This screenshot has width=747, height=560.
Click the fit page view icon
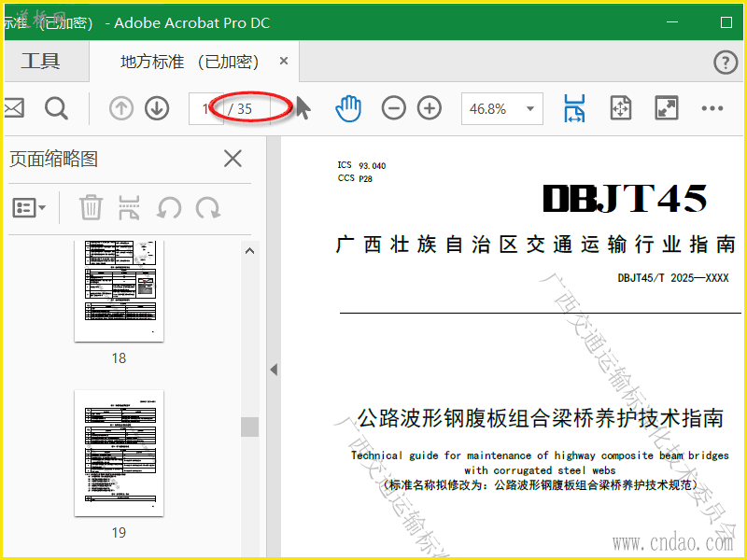621,108
